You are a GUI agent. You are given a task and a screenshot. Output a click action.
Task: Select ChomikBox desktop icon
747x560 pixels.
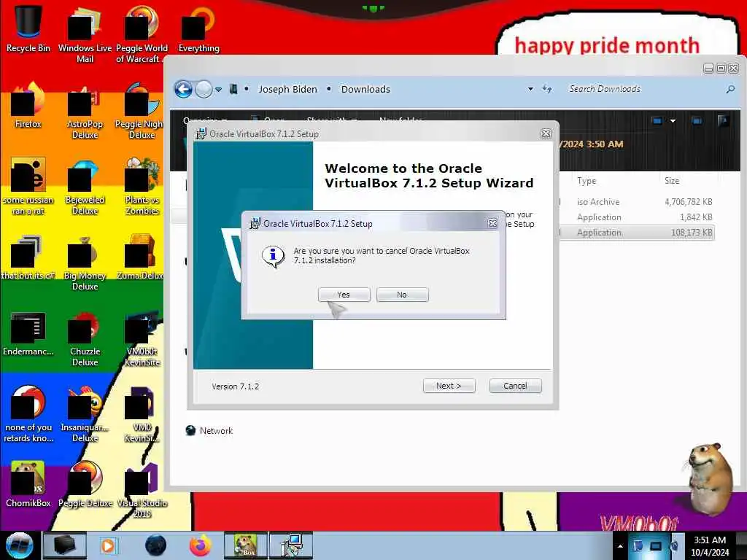point(28,484)
